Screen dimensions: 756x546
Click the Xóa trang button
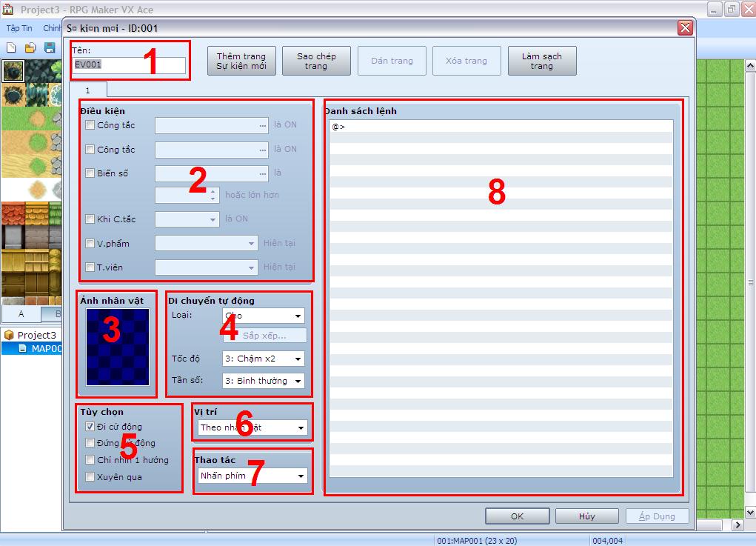[x=466, y=61]
